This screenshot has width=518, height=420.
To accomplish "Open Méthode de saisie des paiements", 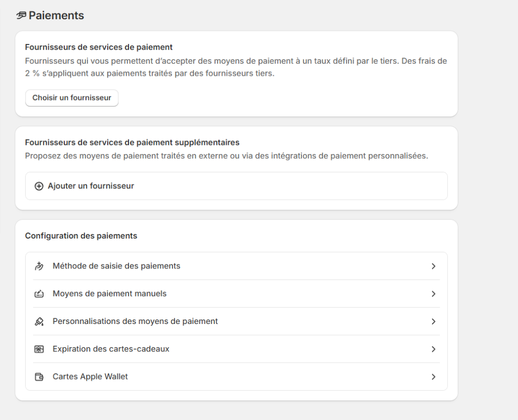I will [x=237, y=266].
